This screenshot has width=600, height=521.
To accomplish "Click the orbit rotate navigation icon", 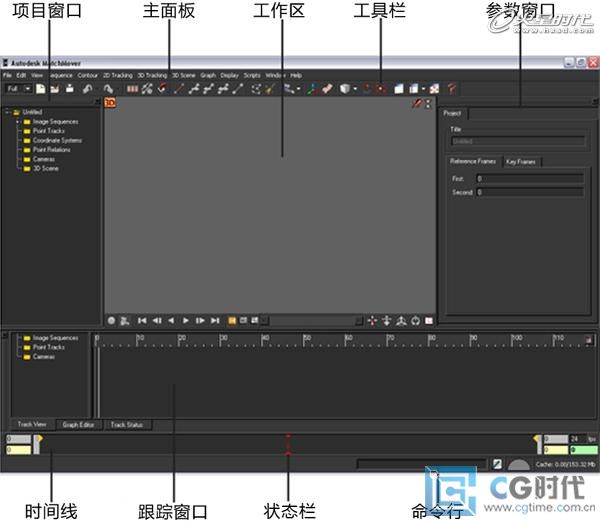I will pos(401,321).
